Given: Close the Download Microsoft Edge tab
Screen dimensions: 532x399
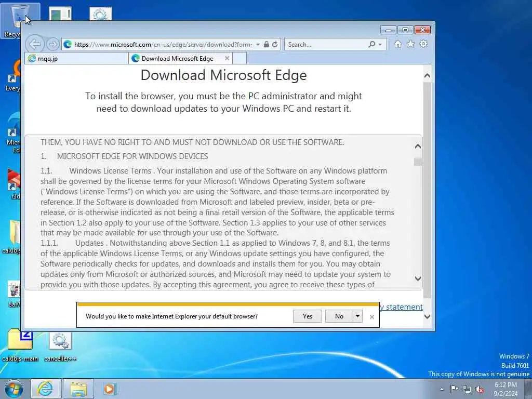Looking at the screenshot, I should (x=227, y=58).
